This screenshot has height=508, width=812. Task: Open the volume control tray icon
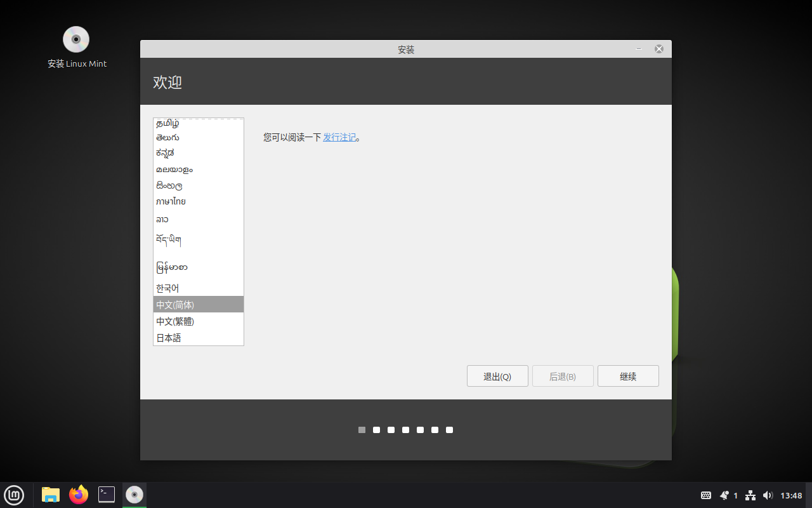768,495
